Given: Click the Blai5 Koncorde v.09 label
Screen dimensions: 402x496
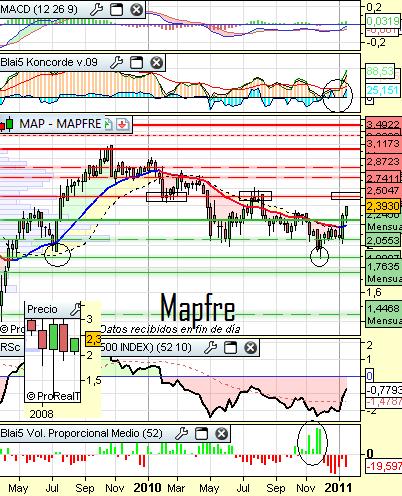Looking at the screenshot, I should click(x=49, y=62).
